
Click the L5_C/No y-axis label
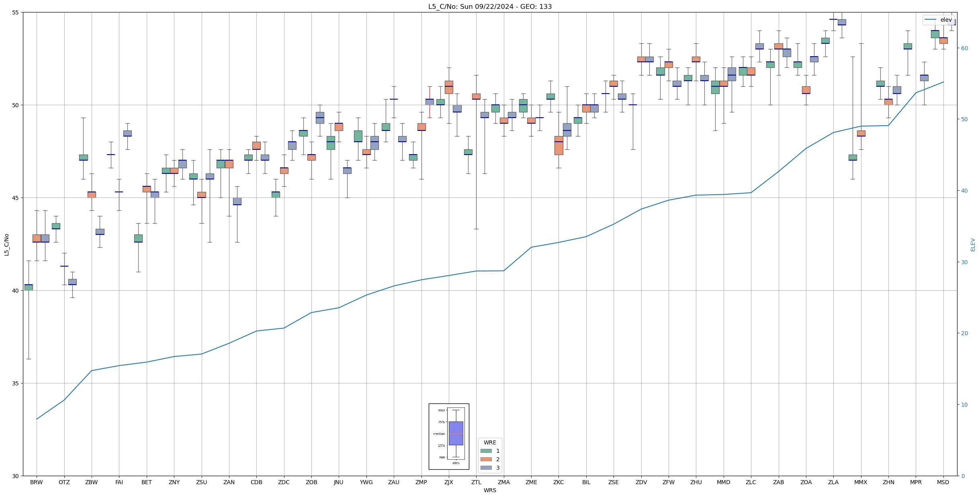pos(6,244)
